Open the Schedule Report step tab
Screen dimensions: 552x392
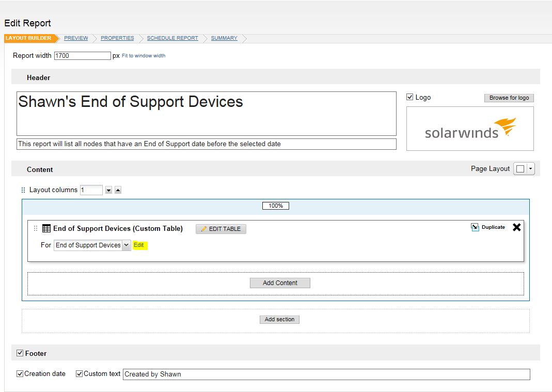pos(172,38)
